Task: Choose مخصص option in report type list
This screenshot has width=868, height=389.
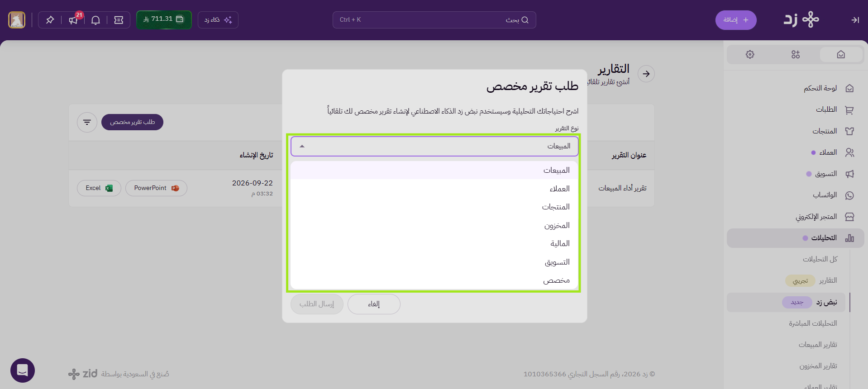Action: point(434,280)
